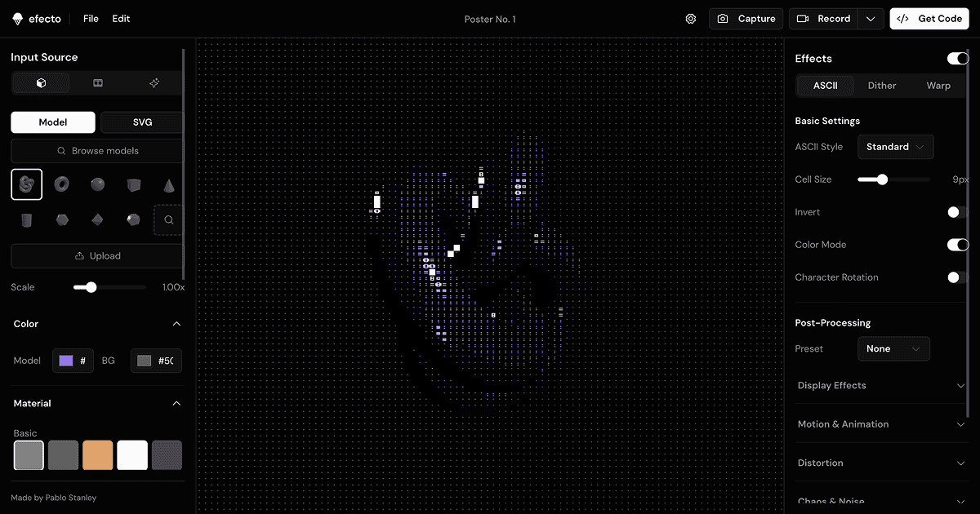
Task: Switch to the sparkle input source icon
Action: [x=154, y=83]
